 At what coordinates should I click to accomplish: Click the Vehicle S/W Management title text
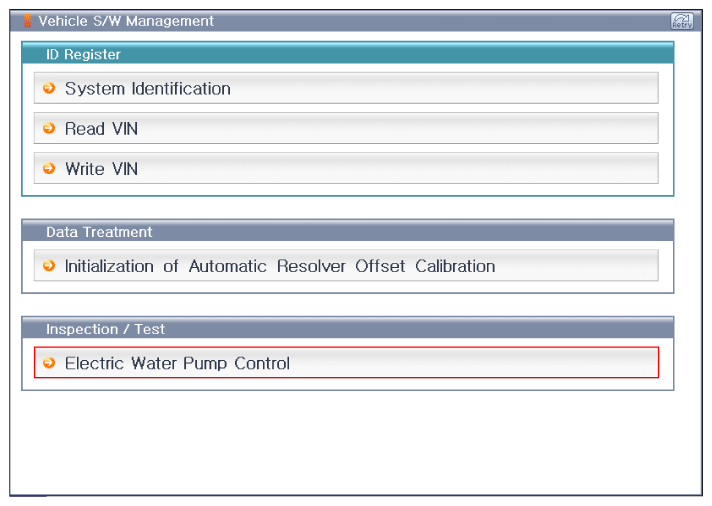[x=126, y=21]
